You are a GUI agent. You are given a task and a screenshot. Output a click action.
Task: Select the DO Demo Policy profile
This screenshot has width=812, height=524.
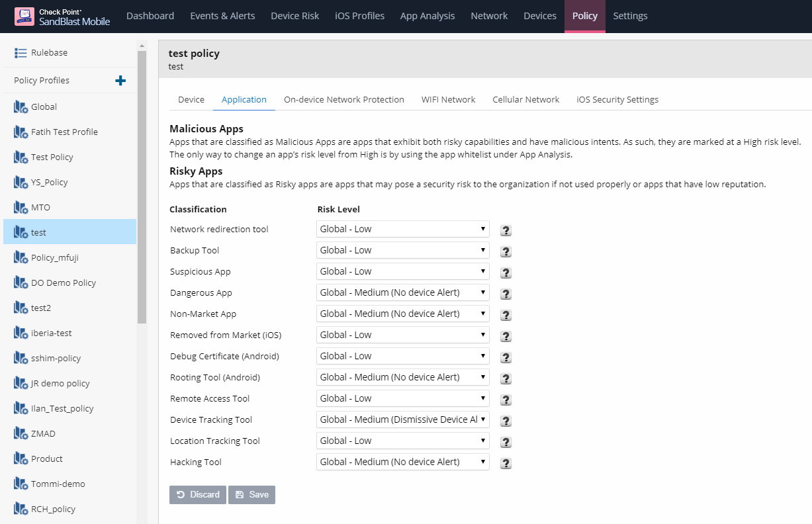click(64, 283)
